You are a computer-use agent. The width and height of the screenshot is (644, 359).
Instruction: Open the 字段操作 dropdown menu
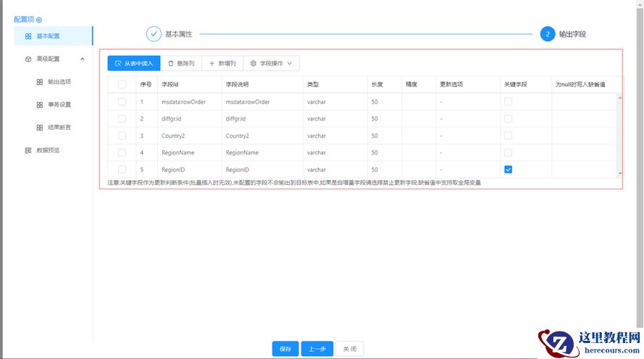click(x=272, y=64)
